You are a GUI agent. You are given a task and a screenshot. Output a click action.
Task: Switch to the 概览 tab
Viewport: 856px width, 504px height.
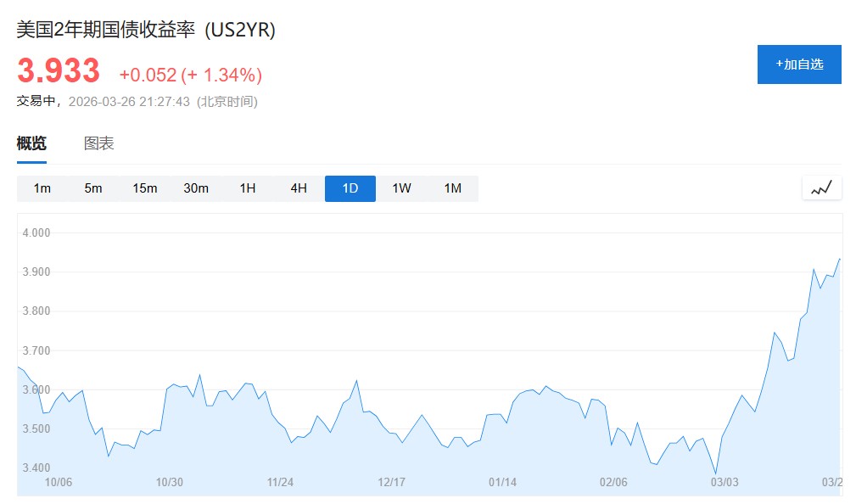(x=31, y=143)
